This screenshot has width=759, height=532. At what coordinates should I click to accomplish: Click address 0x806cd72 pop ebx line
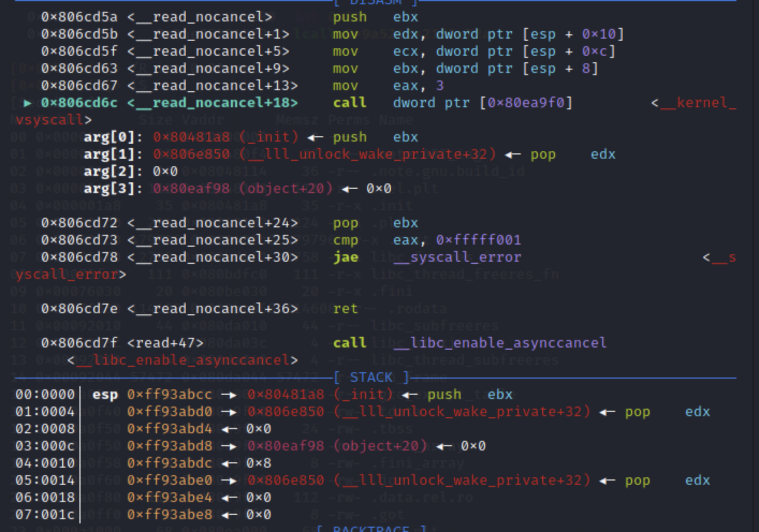[79, 223]
